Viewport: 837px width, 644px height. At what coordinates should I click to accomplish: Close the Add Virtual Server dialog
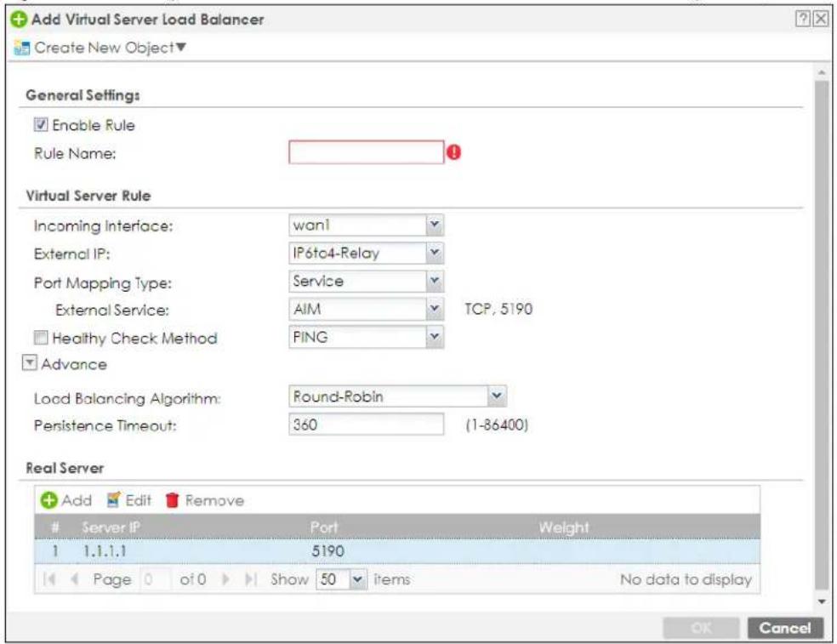point(821,20)
